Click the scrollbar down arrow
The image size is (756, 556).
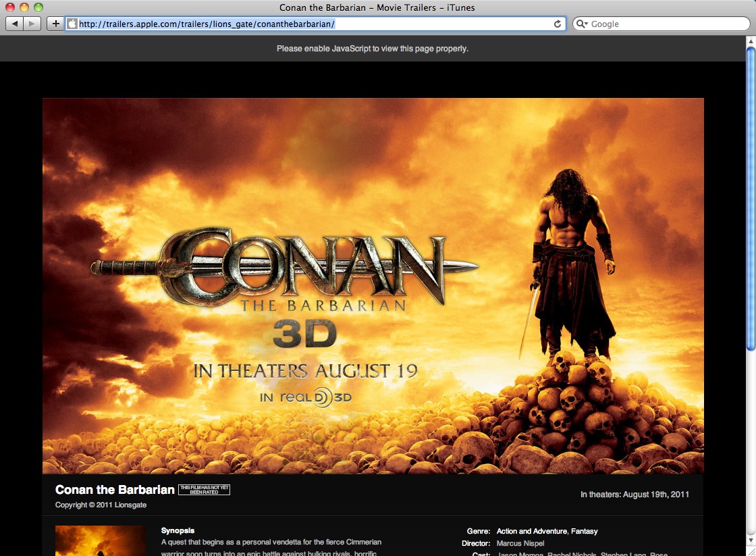(x=751, y=540)
